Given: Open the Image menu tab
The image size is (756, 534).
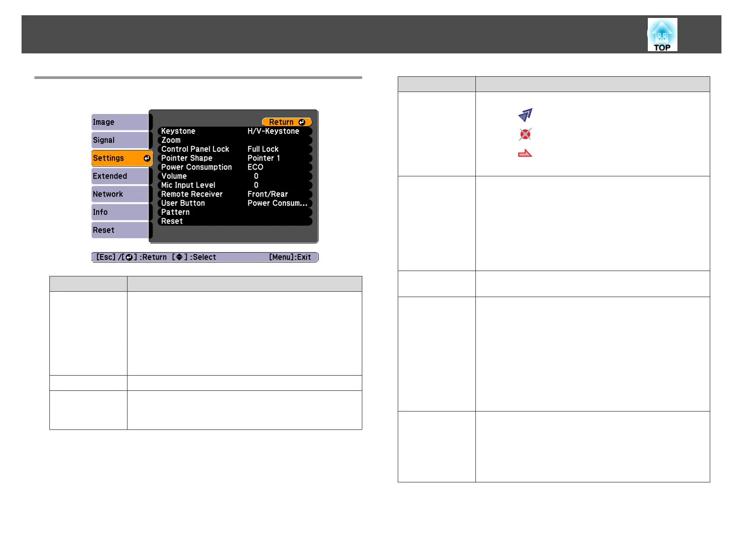Looking at the screenshot, I should 120,122.
